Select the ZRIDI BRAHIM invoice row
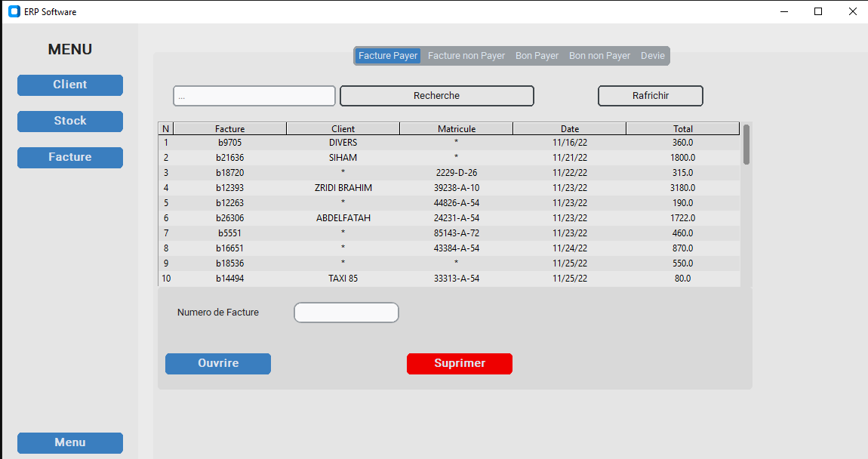The width and height of the screenshot is (868, 459). click(x=343, y=187)
